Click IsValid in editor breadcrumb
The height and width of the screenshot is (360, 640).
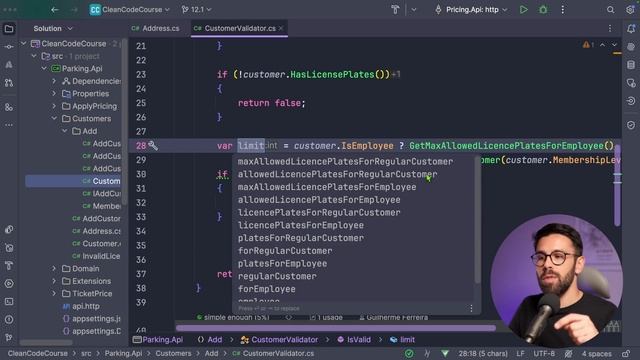click(354, 340)
